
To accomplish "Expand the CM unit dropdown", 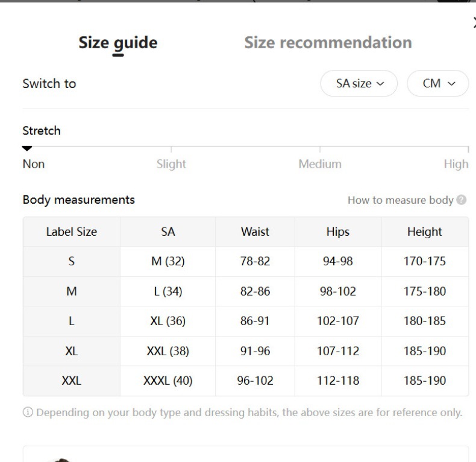I will pos(438,84).
